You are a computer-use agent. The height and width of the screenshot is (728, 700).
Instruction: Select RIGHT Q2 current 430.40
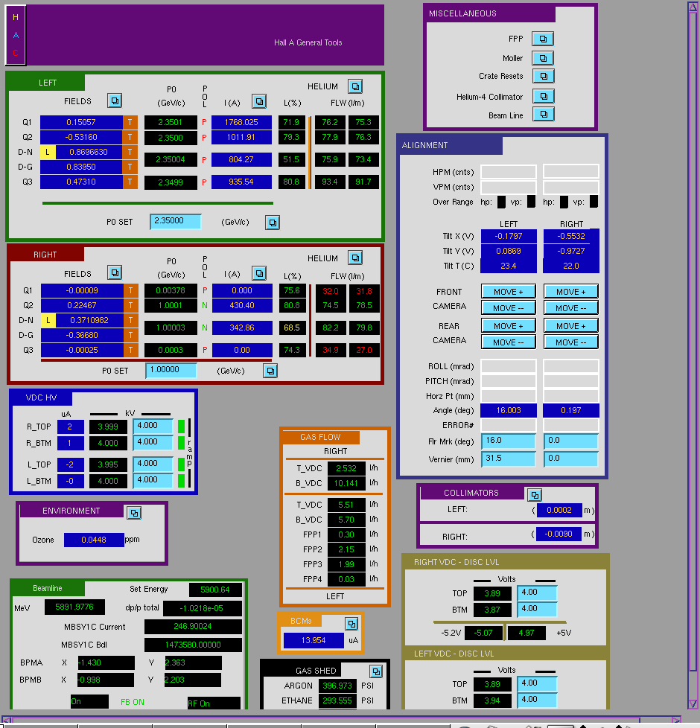[x=242, y=305]
